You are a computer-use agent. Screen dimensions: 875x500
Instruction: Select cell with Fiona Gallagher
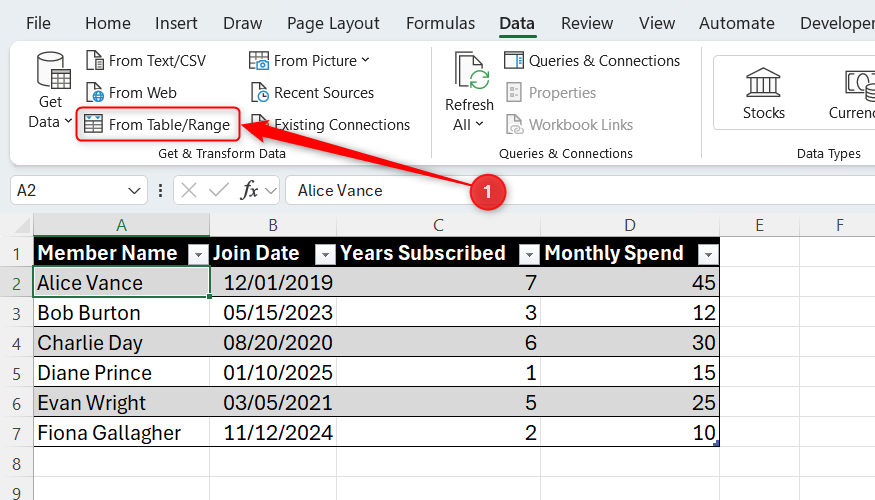tap(121, 433)
